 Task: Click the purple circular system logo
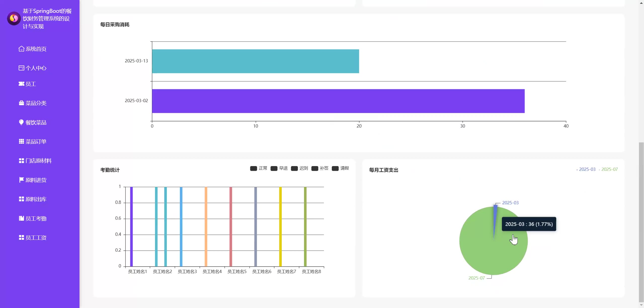(x=14, y=18)
